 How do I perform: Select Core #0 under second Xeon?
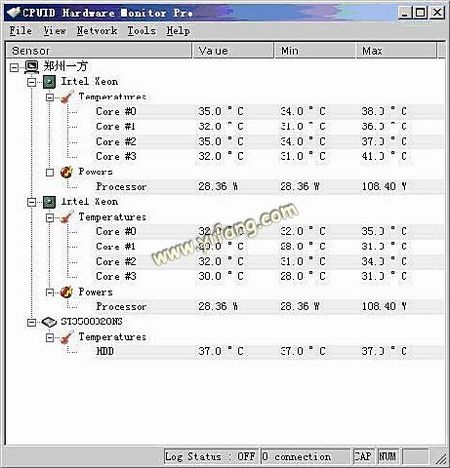(x=116, y=231)
